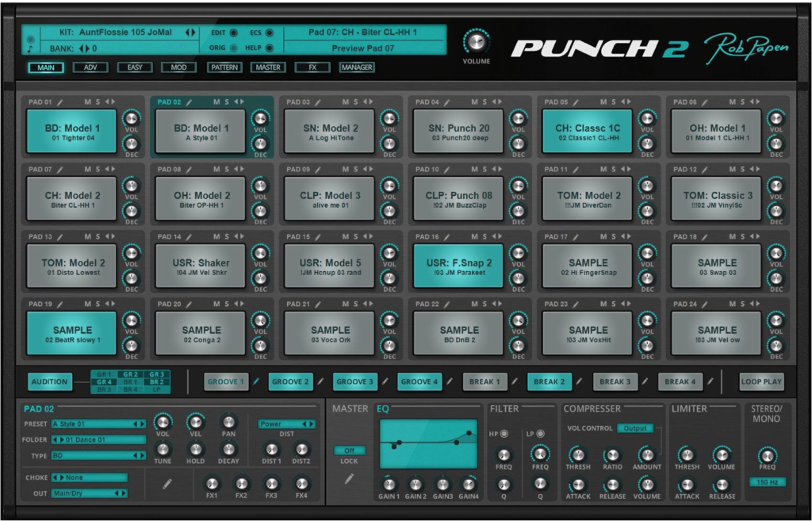Solo PAD 05 using its S icon

[615, 102]
